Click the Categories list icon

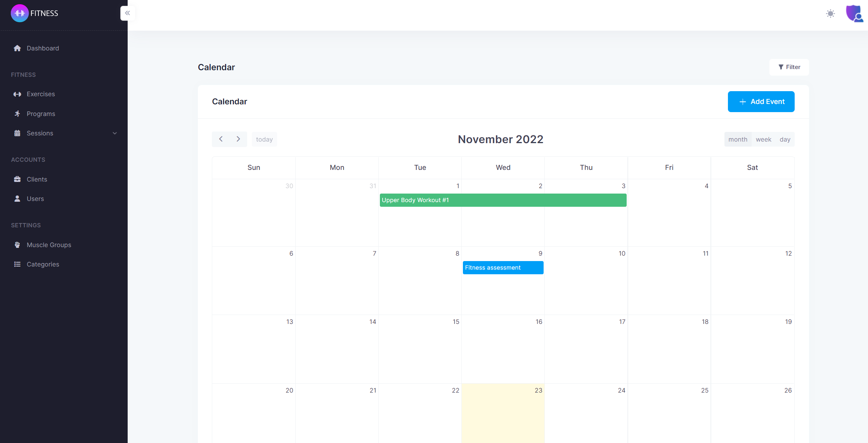coord(17,264)
